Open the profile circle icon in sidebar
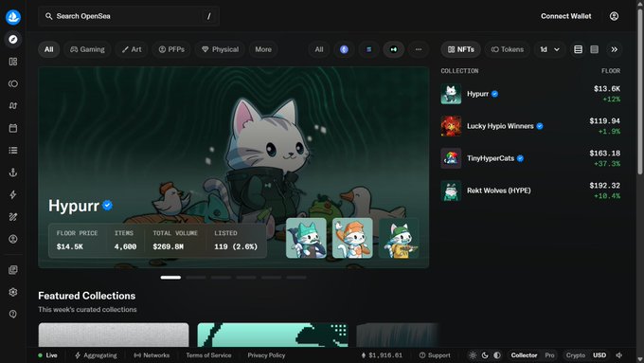 tap(13, 239)
